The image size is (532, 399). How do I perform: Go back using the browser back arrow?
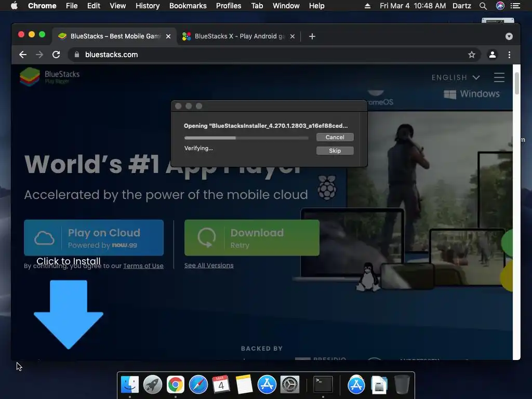point(23,55)
